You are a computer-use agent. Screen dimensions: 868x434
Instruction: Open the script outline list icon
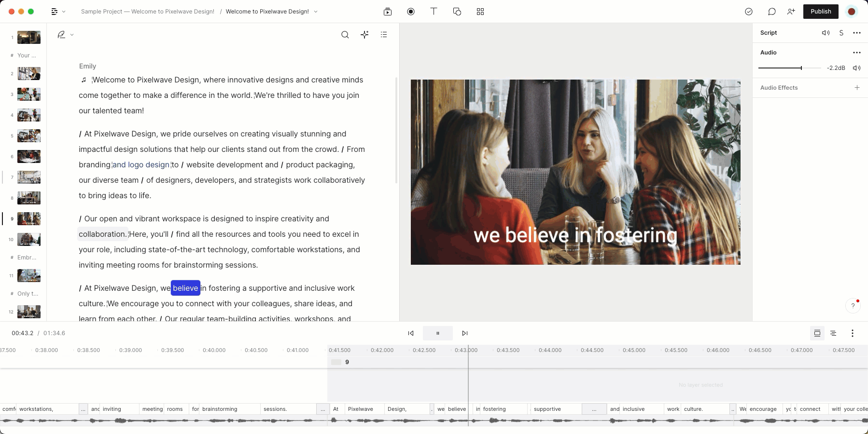click(384, 35)
